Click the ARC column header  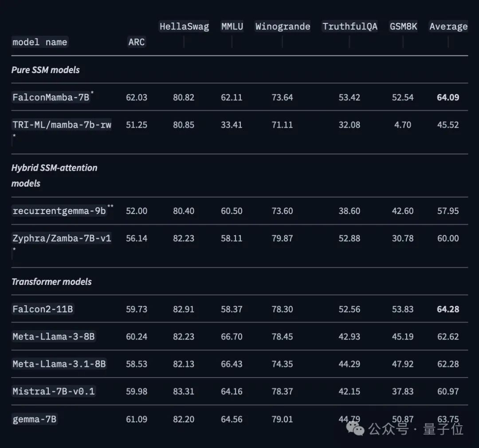click(137, 42)
